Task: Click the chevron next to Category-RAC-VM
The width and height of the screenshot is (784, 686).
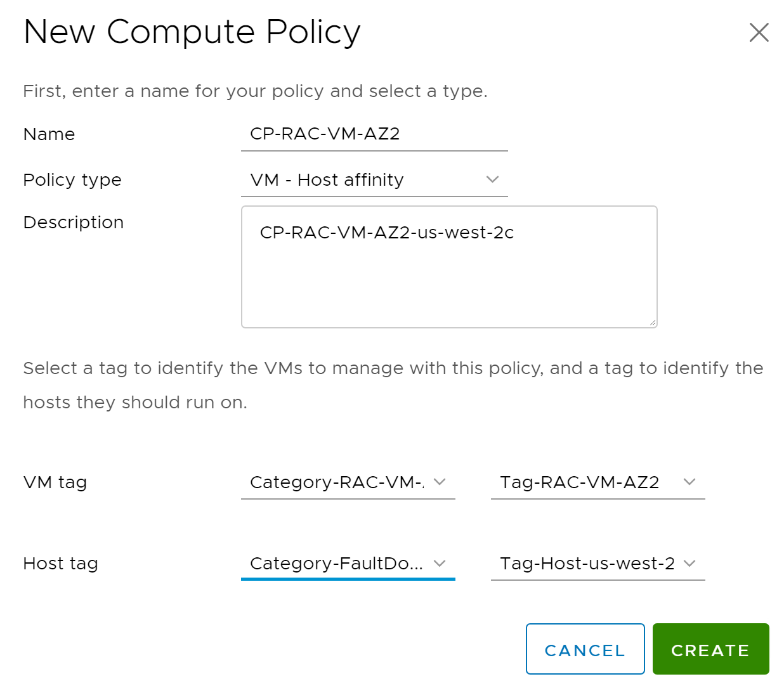Action: (440, 482)
